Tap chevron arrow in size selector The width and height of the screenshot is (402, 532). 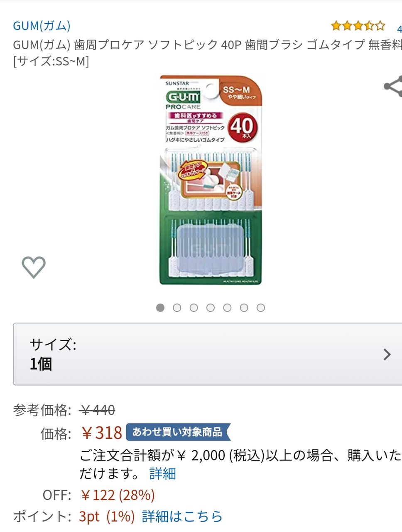387,354
